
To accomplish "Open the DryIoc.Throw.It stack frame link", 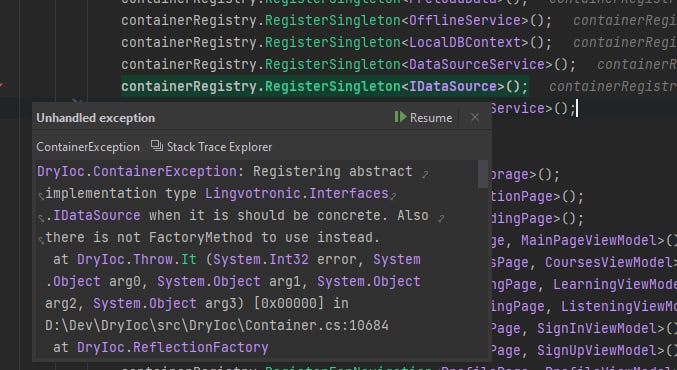I will 136,259.
